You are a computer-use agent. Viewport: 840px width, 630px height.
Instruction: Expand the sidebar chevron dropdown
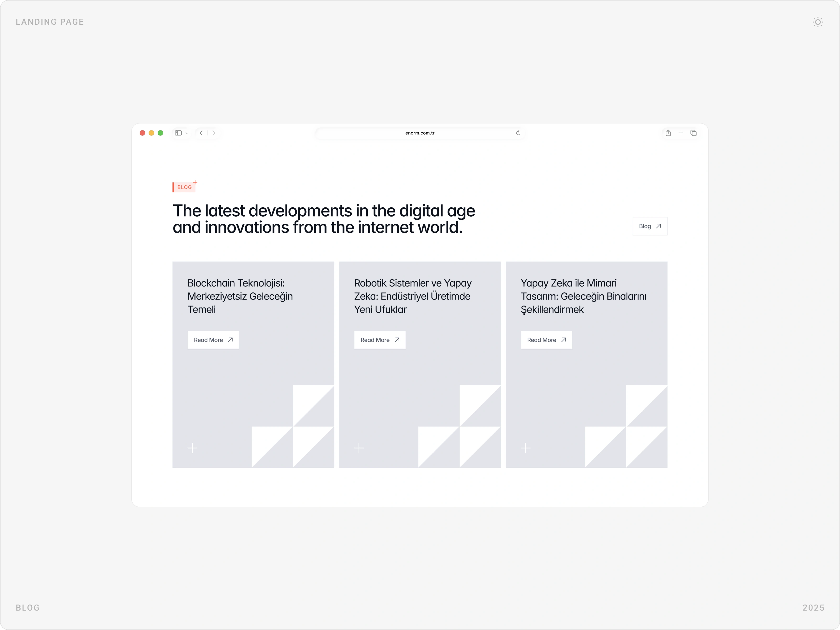pos(187,133)
